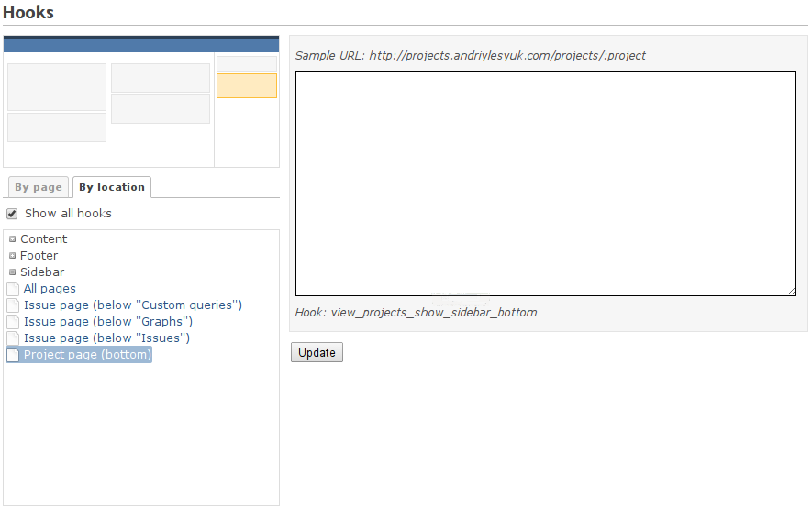Collapse the Sidebar tree node
The height and width of the screenshot is (510, 812).
coord(13,272)
